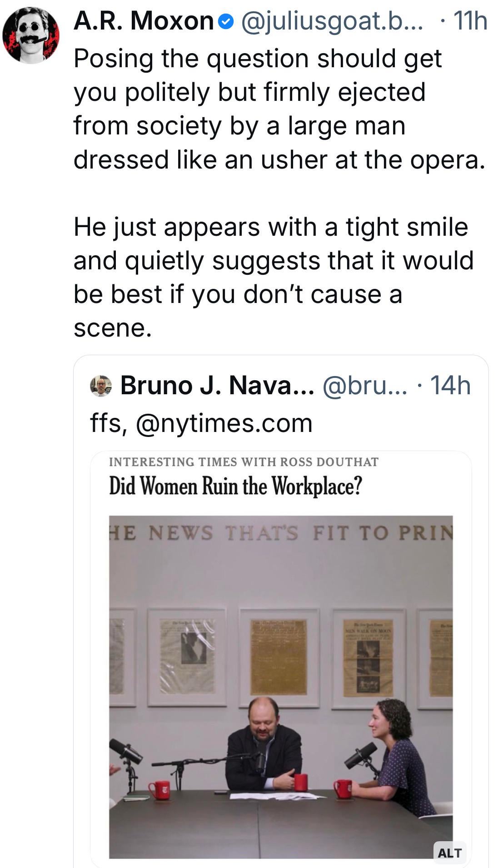The image size is (498, 868).
Task: Click the Bruno J. Nava display name
Action: tap(217, 386)
